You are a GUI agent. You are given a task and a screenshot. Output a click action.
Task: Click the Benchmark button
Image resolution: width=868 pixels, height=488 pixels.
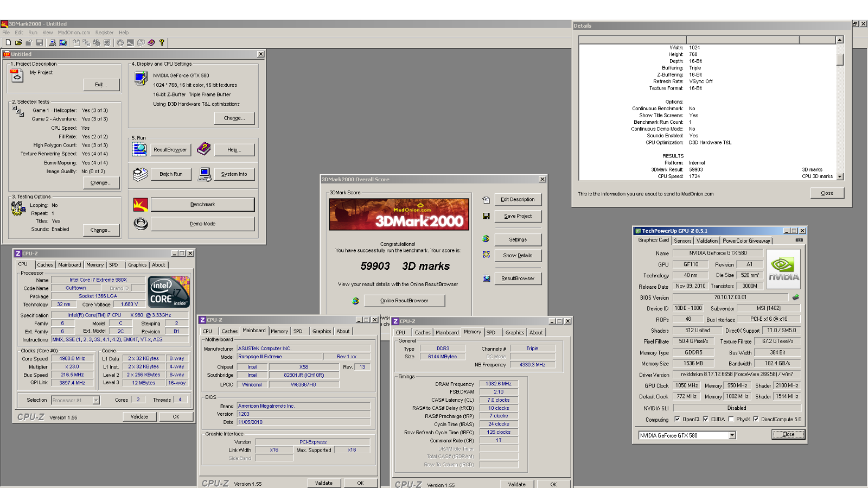(202, 205)
